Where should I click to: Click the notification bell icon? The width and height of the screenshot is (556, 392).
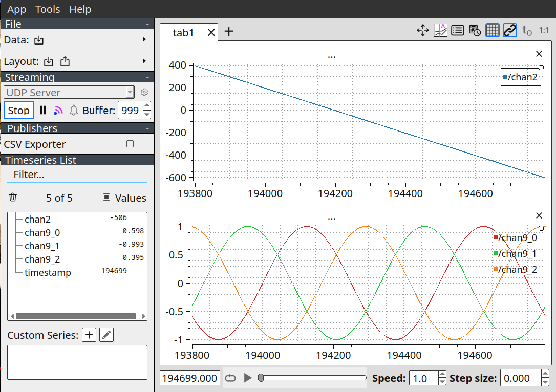click(73, 110)
